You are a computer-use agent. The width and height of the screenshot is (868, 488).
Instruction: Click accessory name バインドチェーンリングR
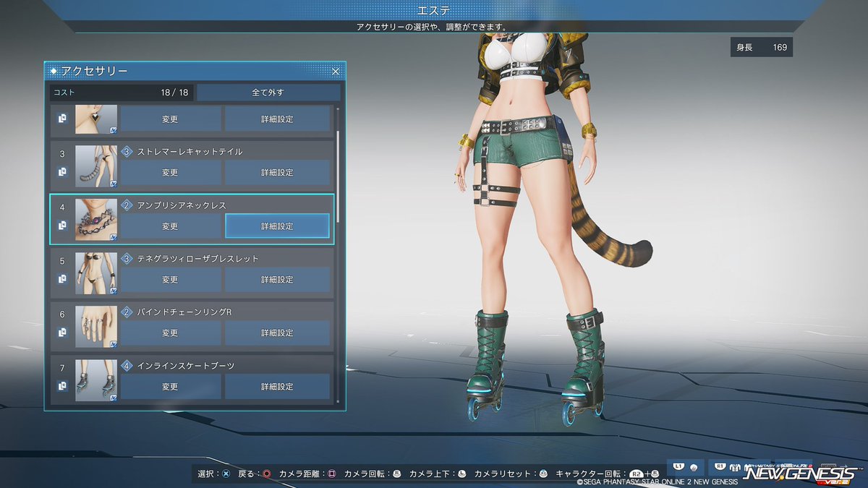pos(184,312)
